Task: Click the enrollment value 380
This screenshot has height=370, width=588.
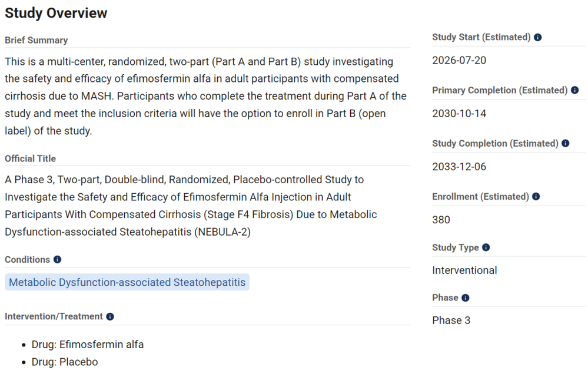Action: coord(441,220)
